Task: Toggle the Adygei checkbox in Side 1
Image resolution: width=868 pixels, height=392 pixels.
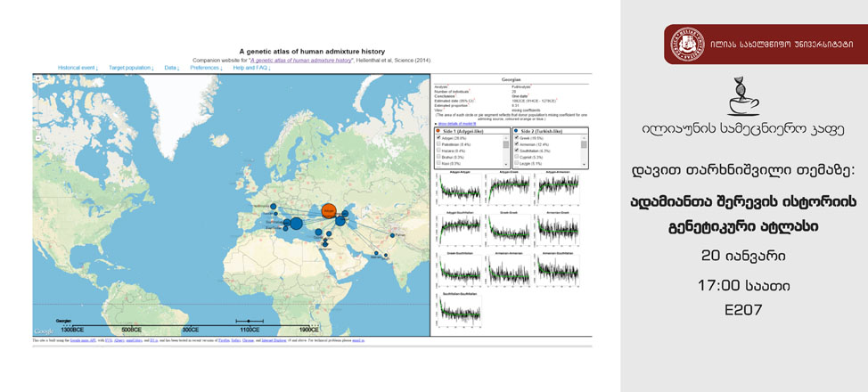Action: pyautogui.click(x=438, y=138)
